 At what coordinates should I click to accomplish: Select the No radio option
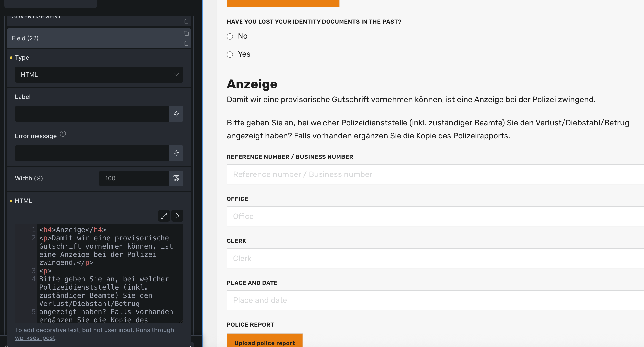(230, 36)
